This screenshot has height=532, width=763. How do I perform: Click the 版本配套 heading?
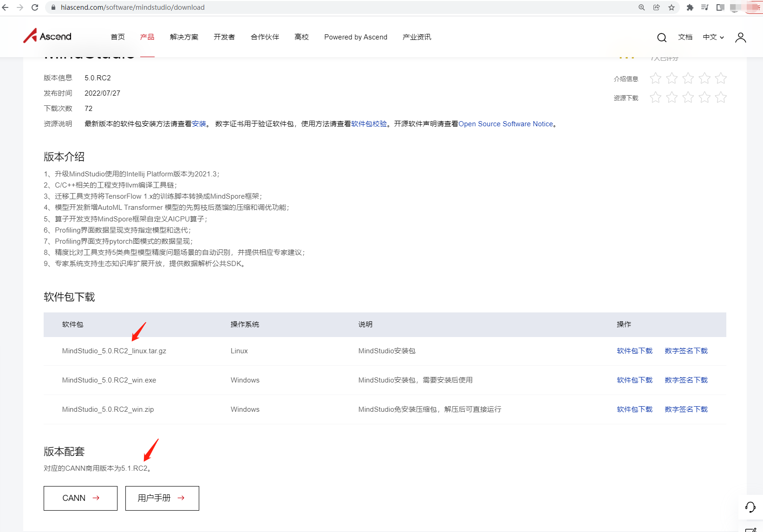(x=64, y=451)
